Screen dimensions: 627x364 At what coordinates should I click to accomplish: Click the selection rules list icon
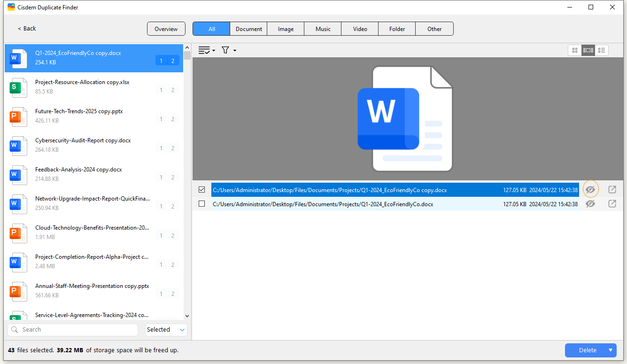point(204,50)
